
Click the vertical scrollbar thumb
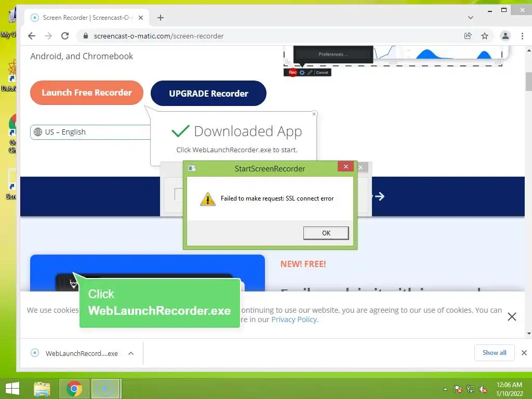point(528,82)
